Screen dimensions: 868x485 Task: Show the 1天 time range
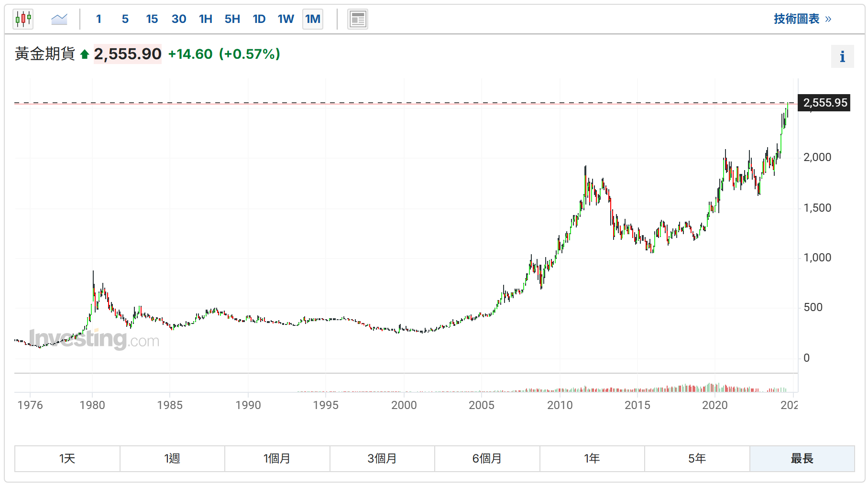tap(67, 459)
